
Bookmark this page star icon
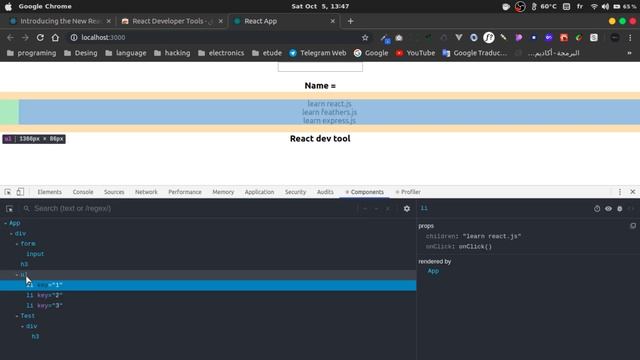pos(365,38)
